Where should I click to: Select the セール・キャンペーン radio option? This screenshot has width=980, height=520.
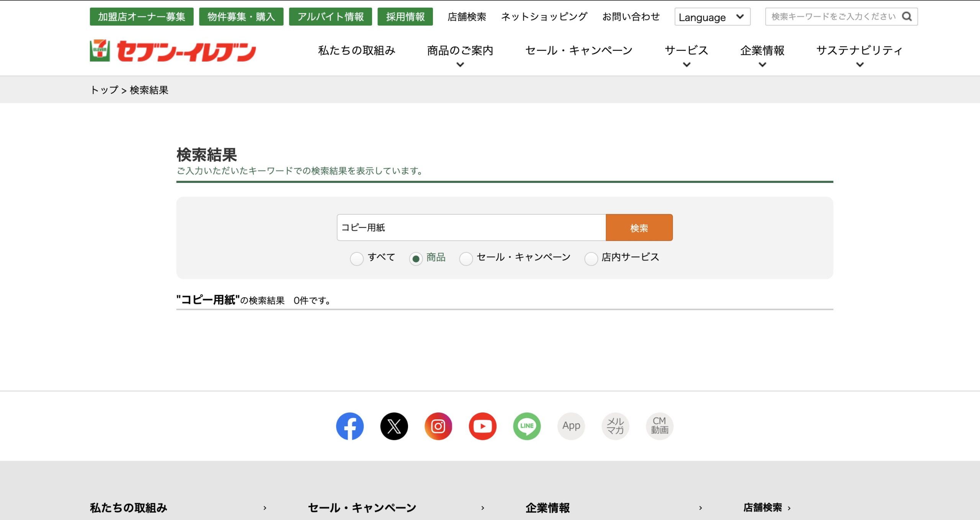coord(466,259)
